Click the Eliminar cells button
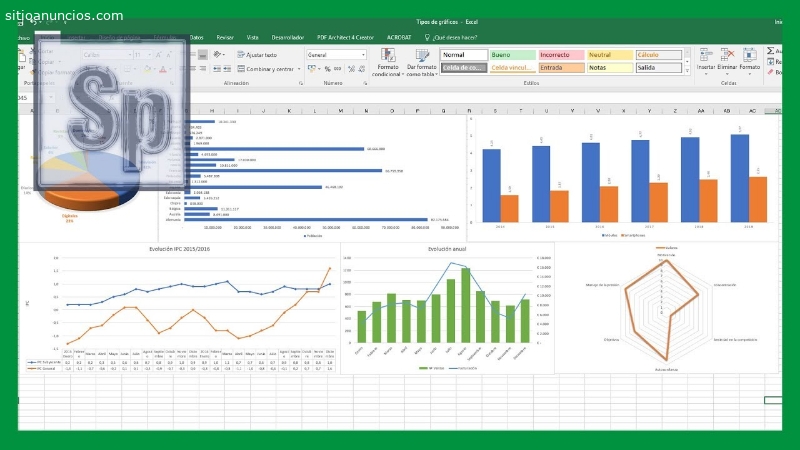The height and width of the screenshot is (450, 800). pyautogui.click(x=727, y=61)
